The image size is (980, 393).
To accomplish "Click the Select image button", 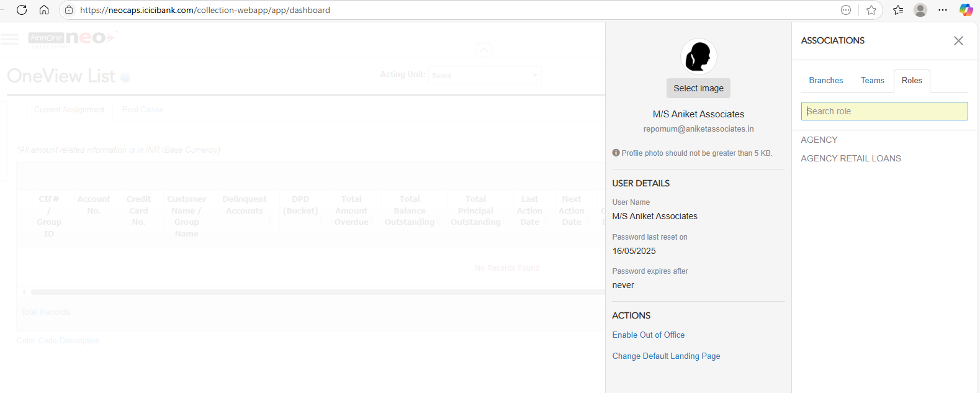I will coord(698,88).
